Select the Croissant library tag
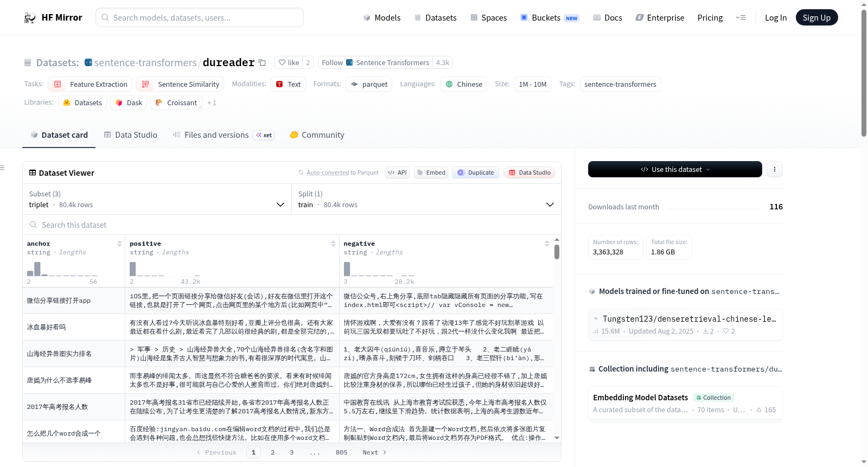The height and width of the screenshot is (467, 868). pyautogui.click(x=176, y=103)
